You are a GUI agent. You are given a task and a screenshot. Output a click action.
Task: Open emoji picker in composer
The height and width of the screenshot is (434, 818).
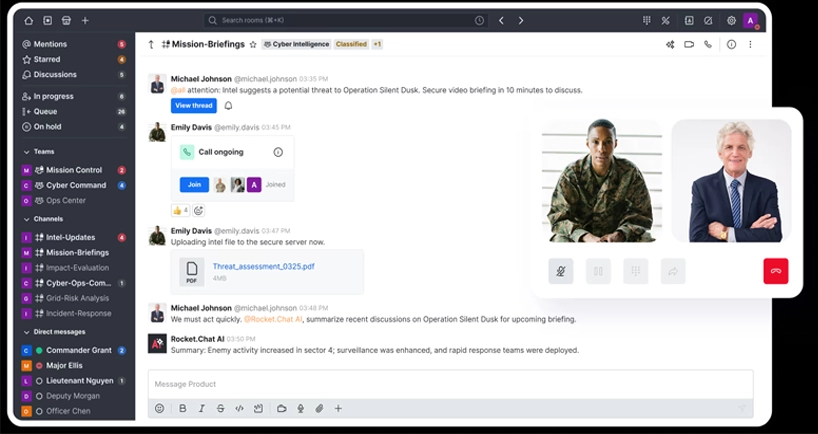coord(160,409)
